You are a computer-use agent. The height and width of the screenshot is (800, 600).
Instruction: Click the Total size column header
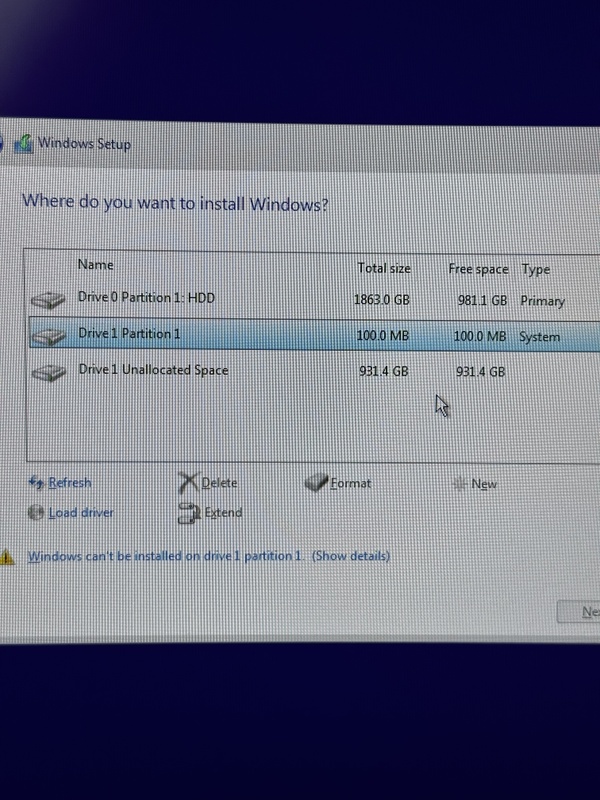point(384,268)
